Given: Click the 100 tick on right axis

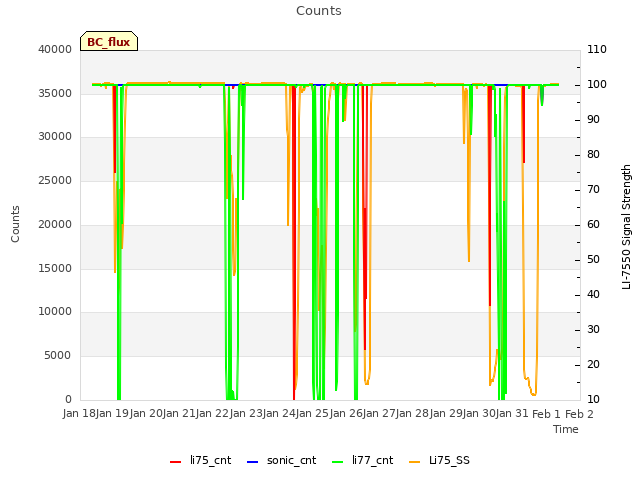Looking at the screenshot, I should (597, 84).
